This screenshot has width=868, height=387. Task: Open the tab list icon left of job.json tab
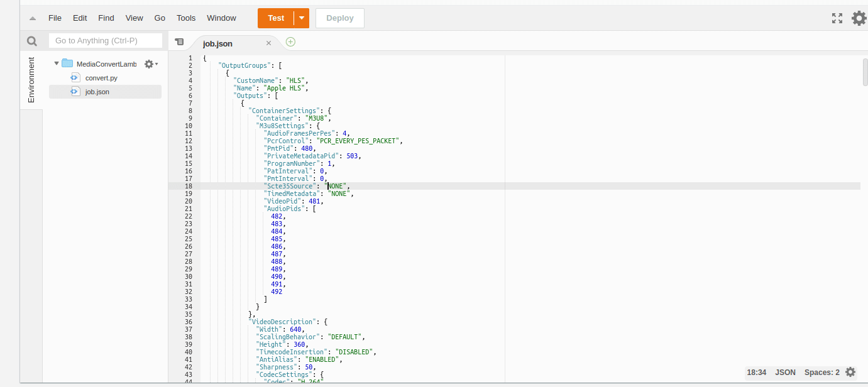click(x=180, y=41)
